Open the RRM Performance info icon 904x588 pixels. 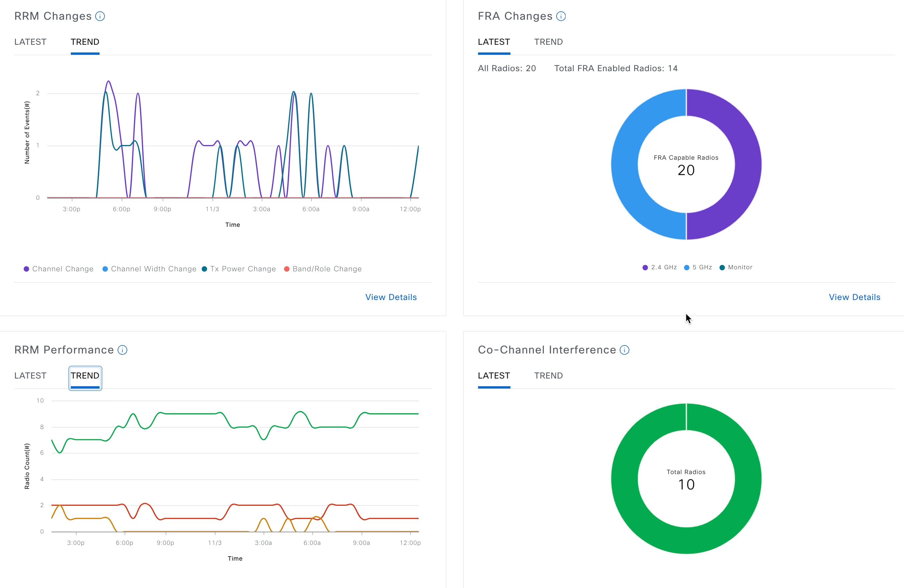pyautogui.click(x=122, y=350)
